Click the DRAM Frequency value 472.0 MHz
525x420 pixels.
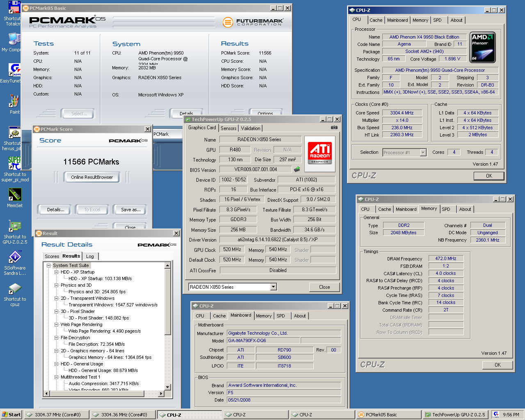(446, 259)
